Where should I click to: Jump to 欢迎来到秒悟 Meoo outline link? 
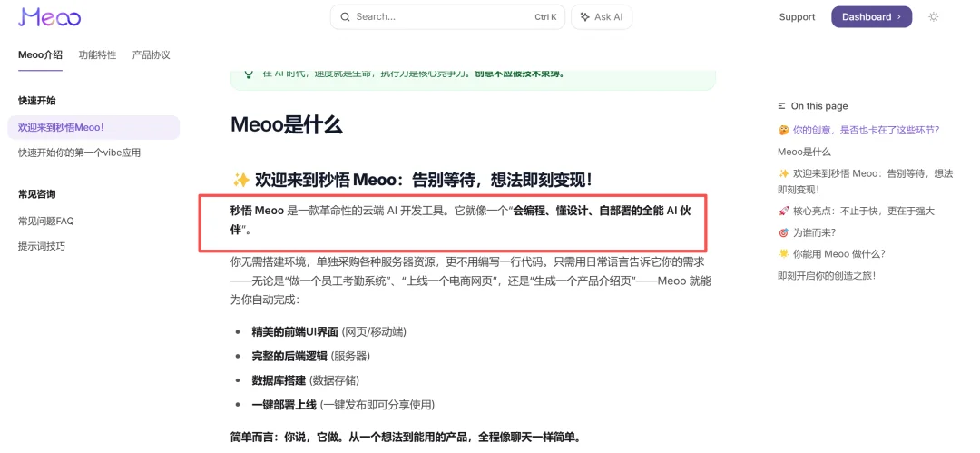pos(866,181)
